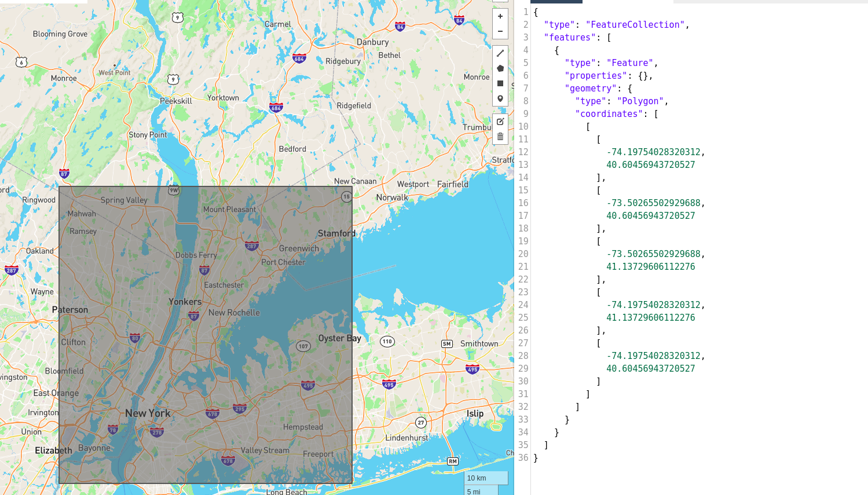This screenshot has width=868, height=495.
Task: Click latitude 41.13729606112276 on line 21
Action: pyautogui.click(x=651, y=267)
